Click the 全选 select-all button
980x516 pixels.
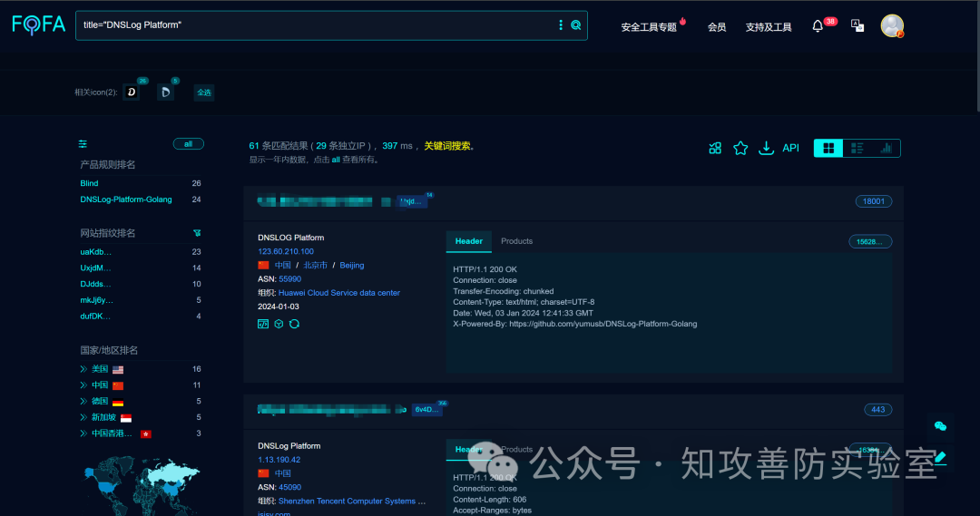click(x=204, y=92)
